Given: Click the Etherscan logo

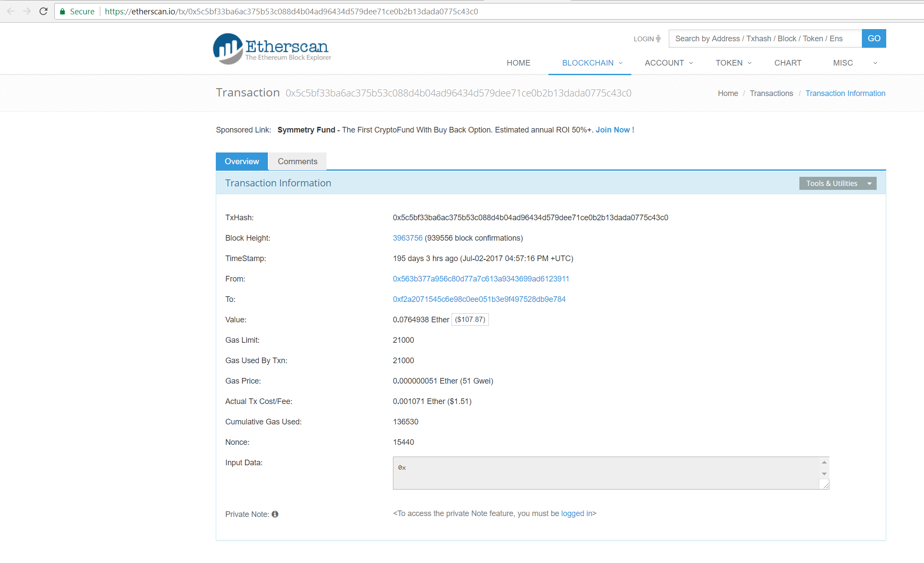Looking at the screenshot, I should pos(272,49).
